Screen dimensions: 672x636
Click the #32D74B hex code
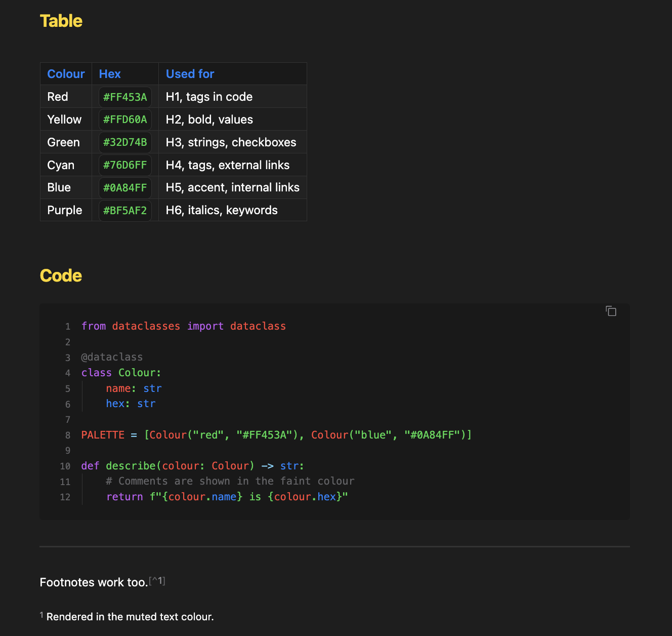coord(125,142)
